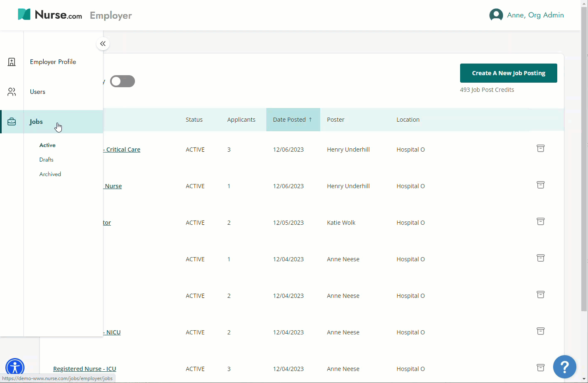Open the help question mark button
588x383 pixels.
click(564, 367)
